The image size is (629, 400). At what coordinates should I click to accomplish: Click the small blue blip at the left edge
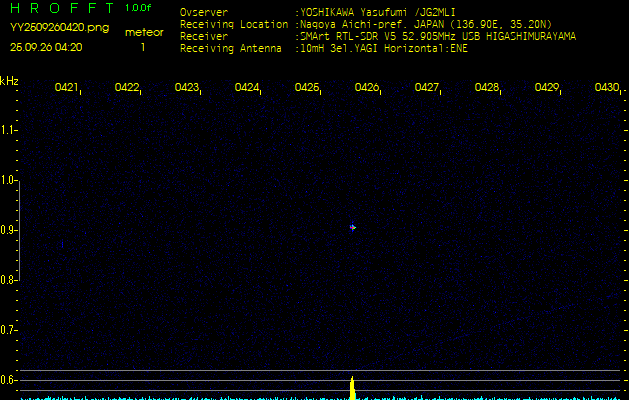[62, 243]
